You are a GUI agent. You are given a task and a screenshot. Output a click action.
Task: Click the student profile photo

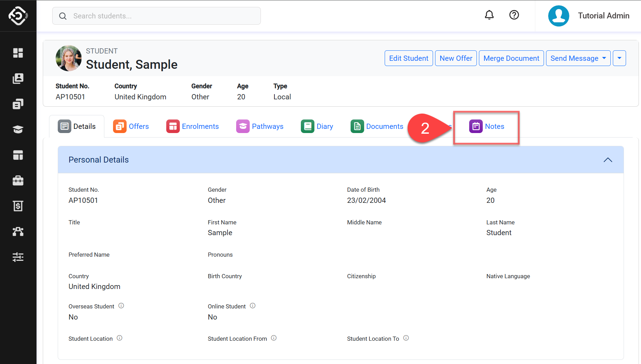[x=69, y=58]
